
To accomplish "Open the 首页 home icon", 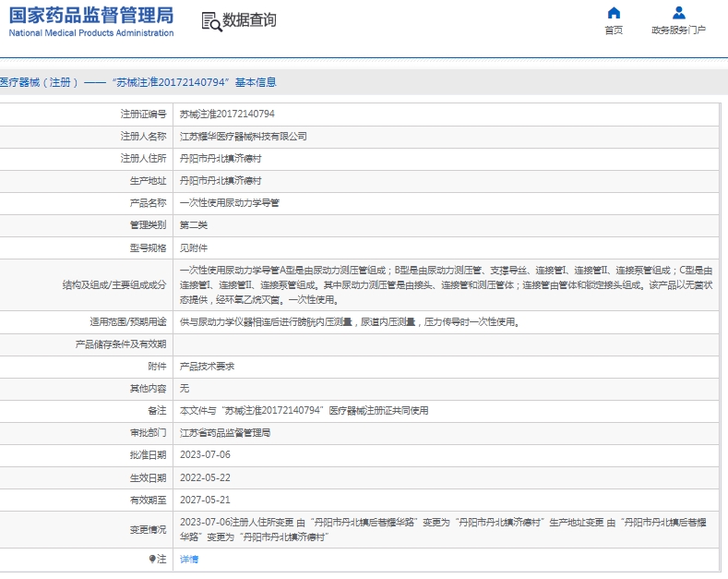I will click(x=614, y=13).
